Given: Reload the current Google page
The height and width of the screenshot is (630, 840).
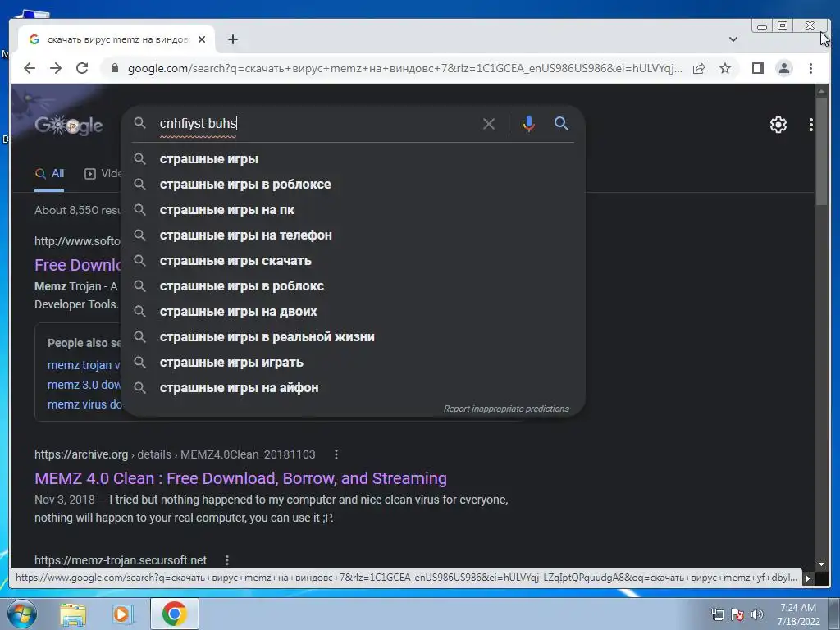Looking at the screenshot, I should tap(82, 68).
